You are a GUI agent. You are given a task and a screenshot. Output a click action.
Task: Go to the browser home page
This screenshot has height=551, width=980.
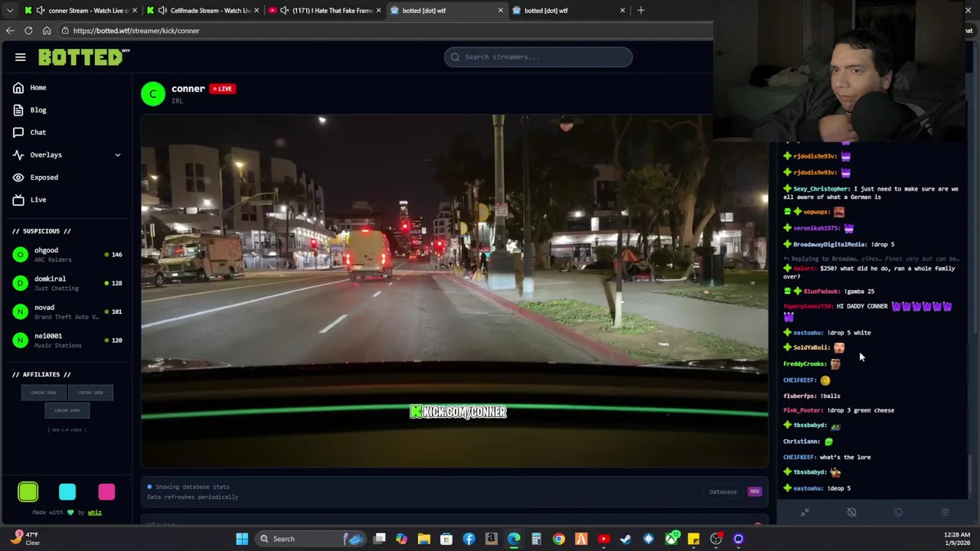coord(47,31)
